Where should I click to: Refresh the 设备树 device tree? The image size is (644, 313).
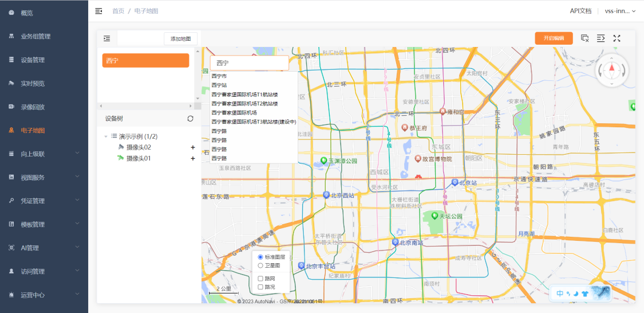[x=190, y=119]
